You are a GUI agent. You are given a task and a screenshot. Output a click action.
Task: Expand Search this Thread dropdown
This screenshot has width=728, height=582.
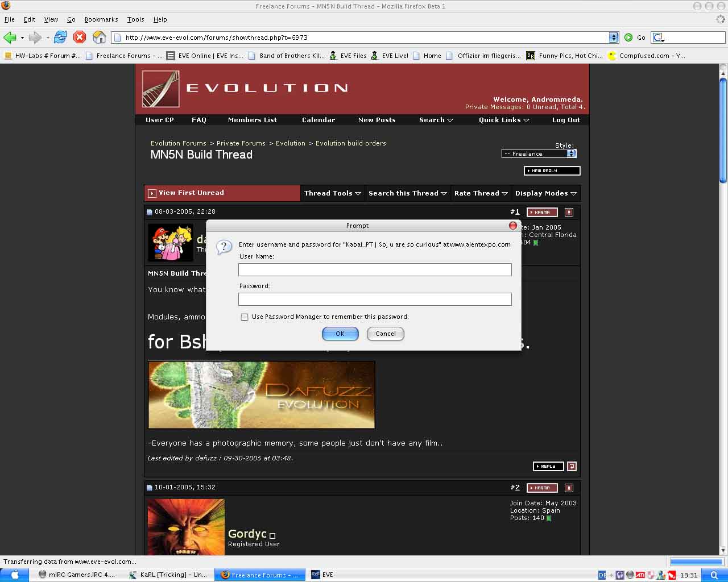[408, 193]
